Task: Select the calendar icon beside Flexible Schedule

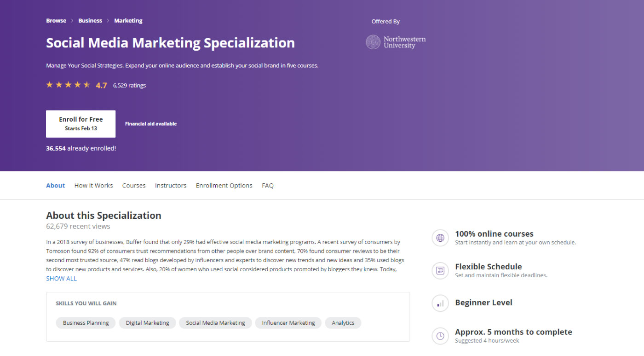Action: coord(440,271)
